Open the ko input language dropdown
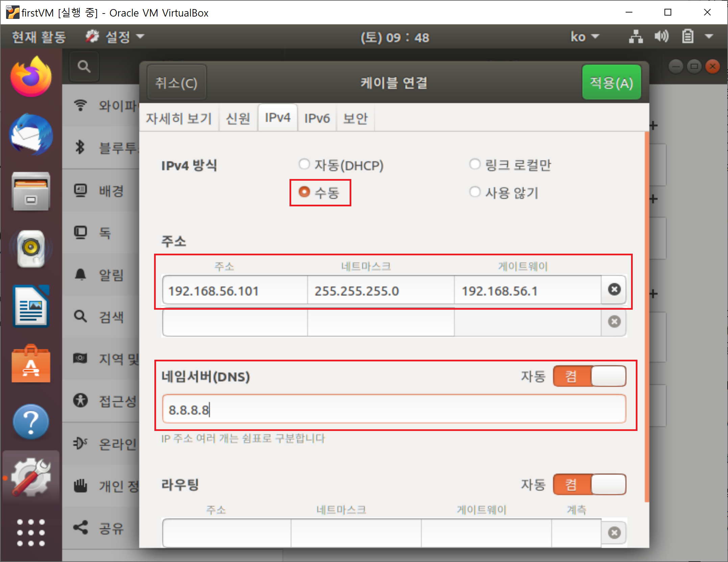728x562 pixels. [x=585, y=36]
